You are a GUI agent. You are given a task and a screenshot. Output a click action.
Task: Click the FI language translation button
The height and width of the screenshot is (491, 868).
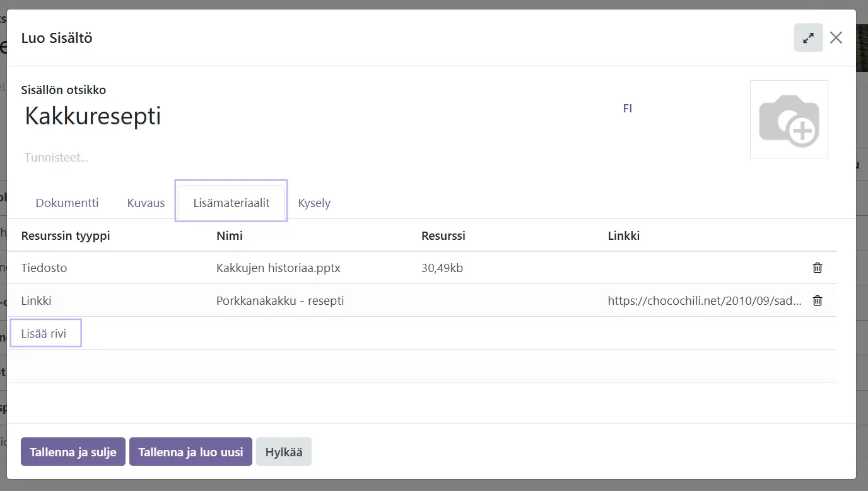pos(627,109)
